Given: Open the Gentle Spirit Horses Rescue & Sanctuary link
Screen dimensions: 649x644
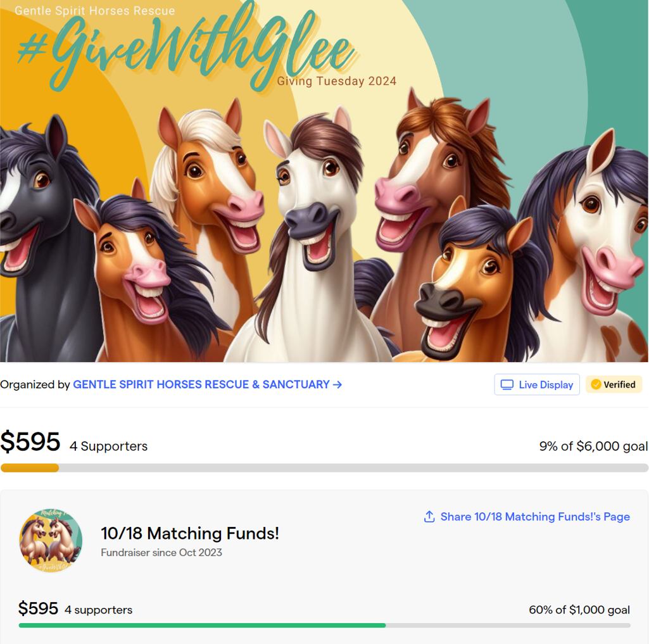Looking at the screenshot, I should click(x=201, y=384).
